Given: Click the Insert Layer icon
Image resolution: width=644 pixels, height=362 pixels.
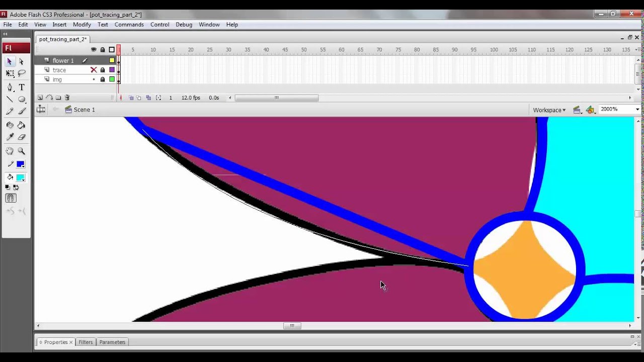Looking at the screenshot, I should click(40, 98).
